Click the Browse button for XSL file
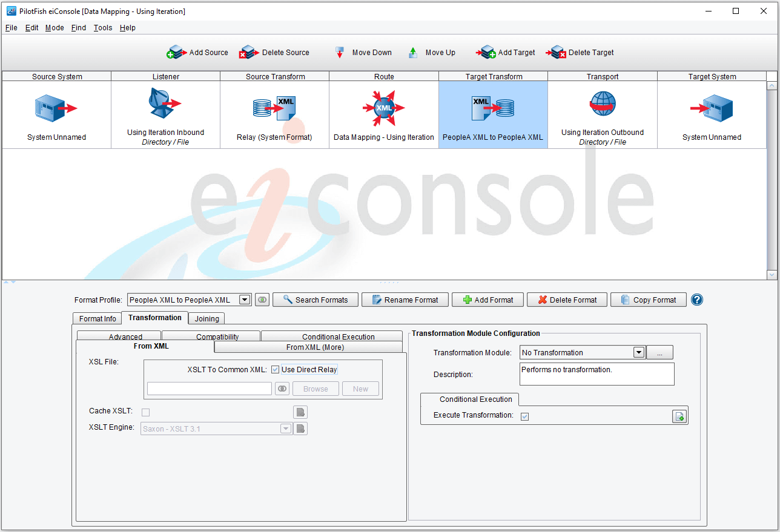The height and width of the screenshot is (532, 780). (x=316, y=389)
